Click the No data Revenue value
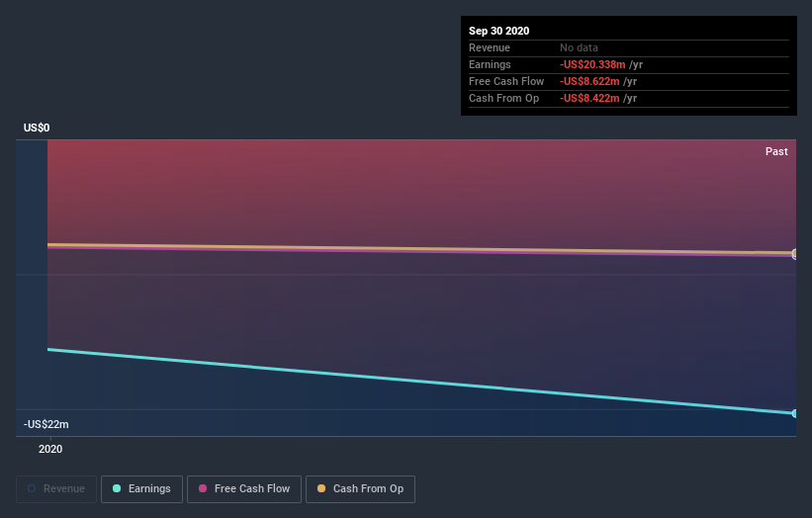 coord(579,47)
